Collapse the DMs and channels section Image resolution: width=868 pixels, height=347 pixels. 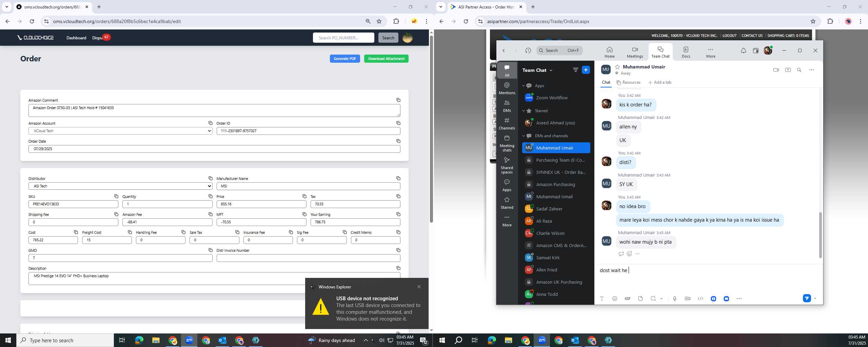[523, 136]
